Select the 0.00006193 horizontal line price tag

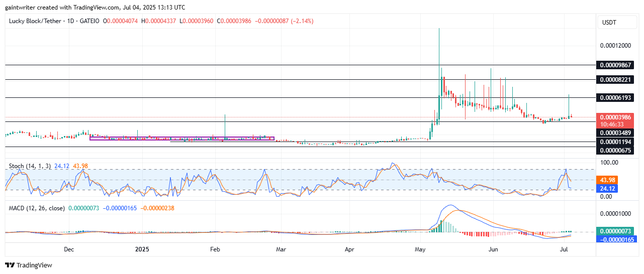[x=615, y=97]
